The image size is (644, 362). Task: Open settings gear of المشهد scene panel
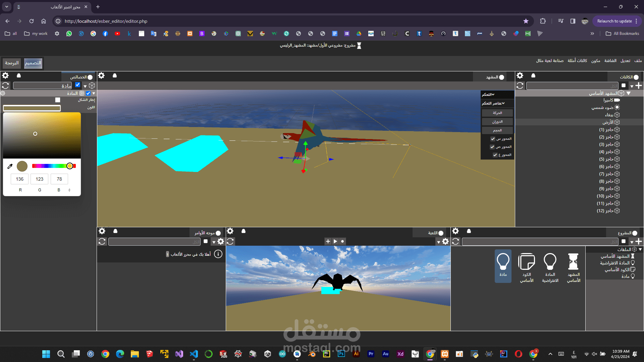(x=101, y=76)
